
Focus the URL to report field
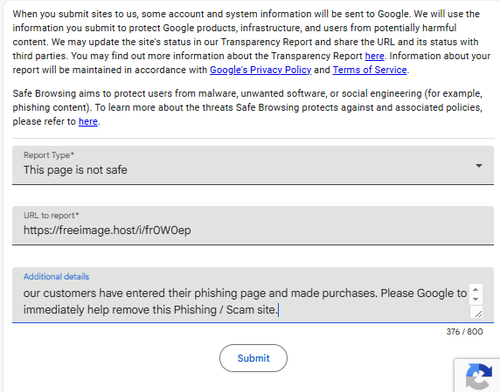click(x=253, y=226)
